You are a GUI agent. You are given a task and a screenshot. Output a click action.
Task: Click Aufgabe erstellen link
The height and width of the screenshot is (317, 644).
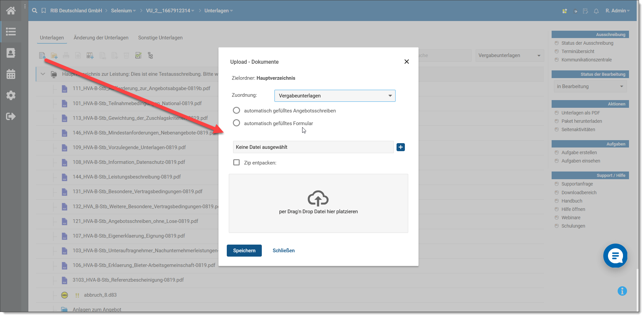579,152
